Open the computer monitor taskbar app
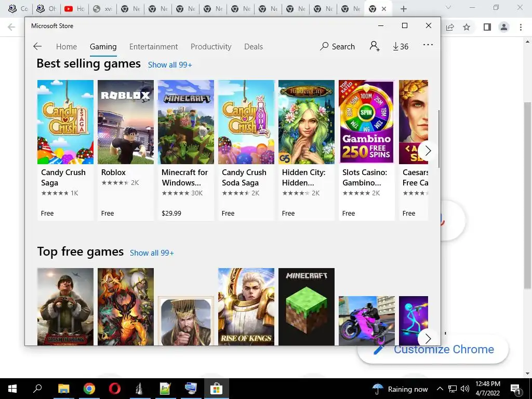This screenshot has height=399, width=532. (191, 389)
